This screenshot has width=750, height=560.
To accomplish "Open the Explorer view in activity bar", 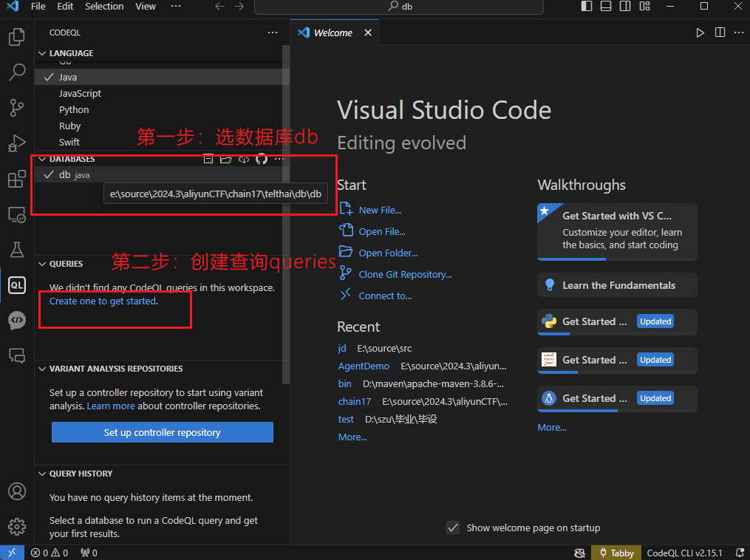I will (x=17, y=37).
